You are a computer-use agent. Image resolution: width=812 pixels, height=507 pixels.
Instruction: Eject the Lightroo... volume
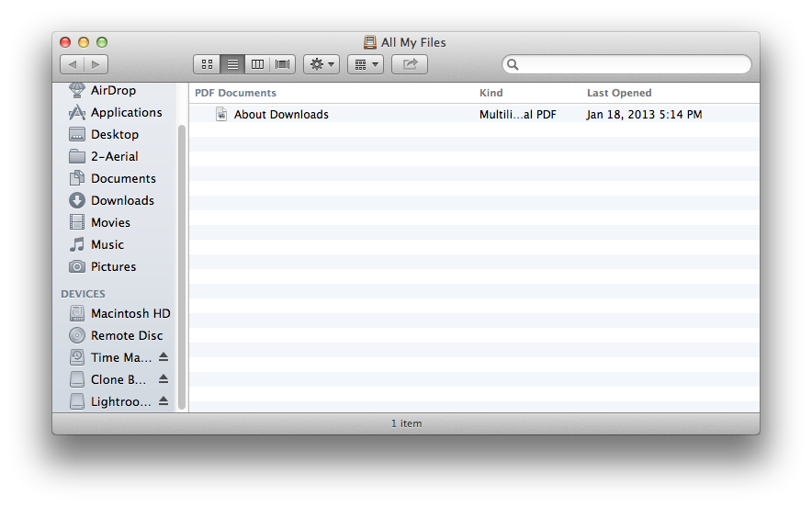tap(164, 400)
